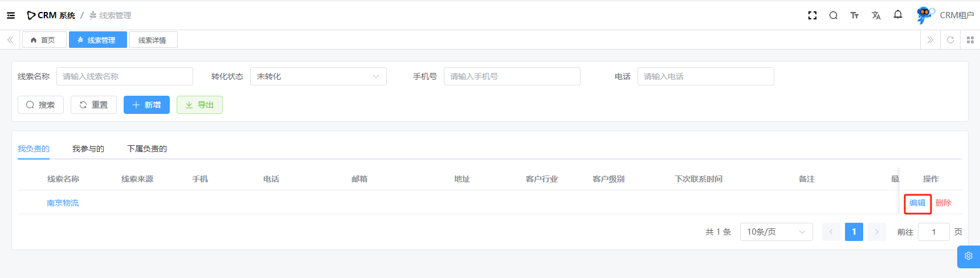Image resolution: width=980 pixels, height=278 pixels.
Task: Open the 10条/页 page size dropdown
Action: (x=776, y=232)
